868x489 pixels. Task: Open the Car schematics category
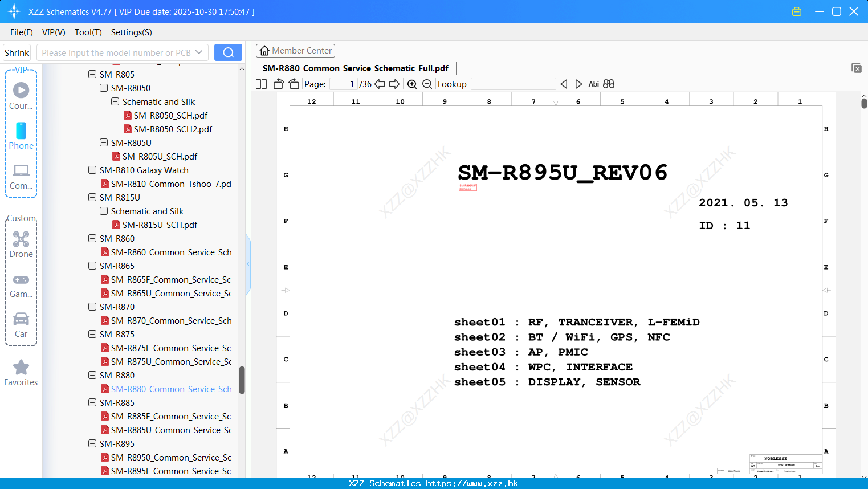coord(21,324)
